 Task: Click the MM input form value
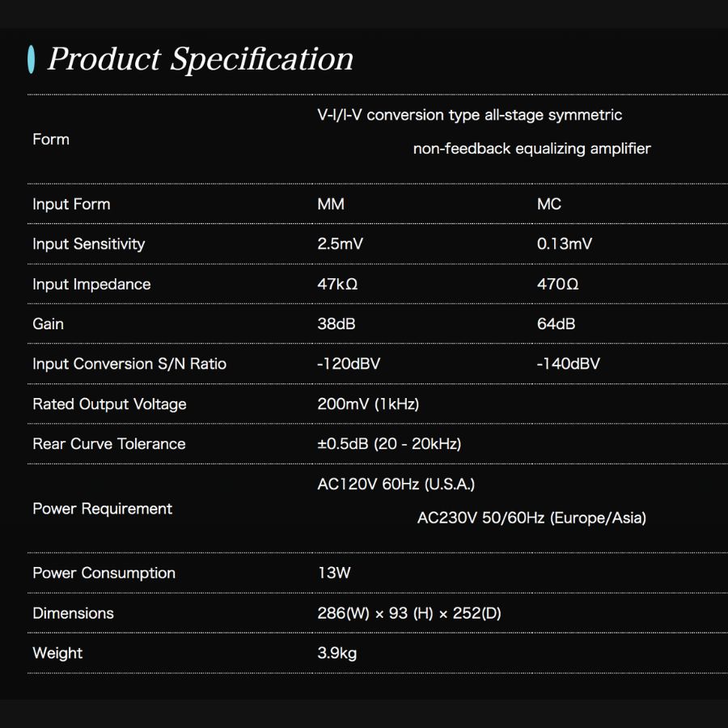point(331,204)
